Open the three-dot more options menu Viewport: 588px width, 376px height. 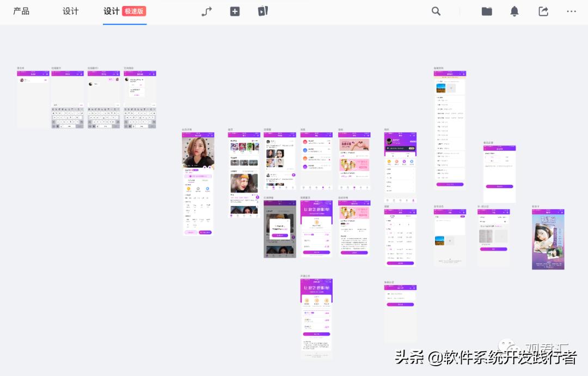571,11
